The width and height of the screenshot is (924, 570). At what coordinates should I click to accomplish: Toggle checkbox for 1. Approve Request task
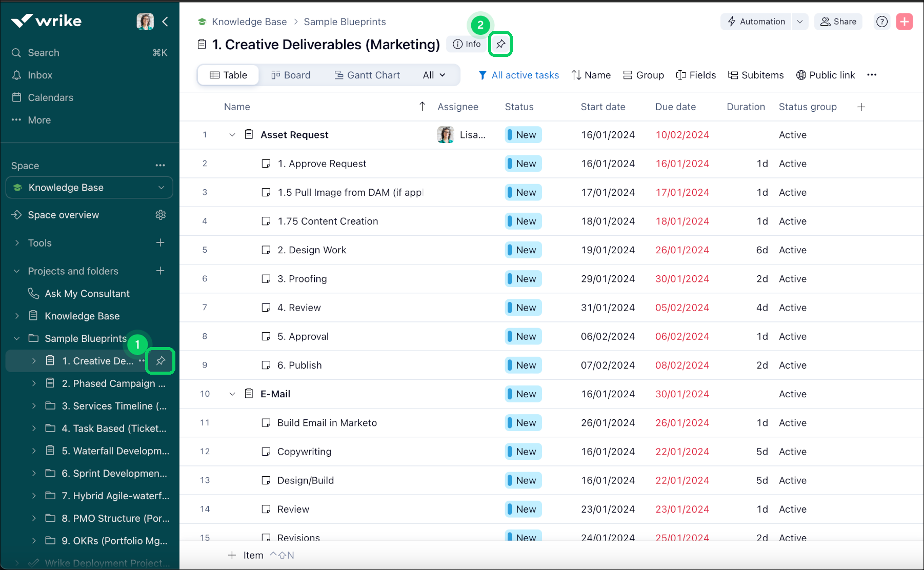[x=266, y=164]
